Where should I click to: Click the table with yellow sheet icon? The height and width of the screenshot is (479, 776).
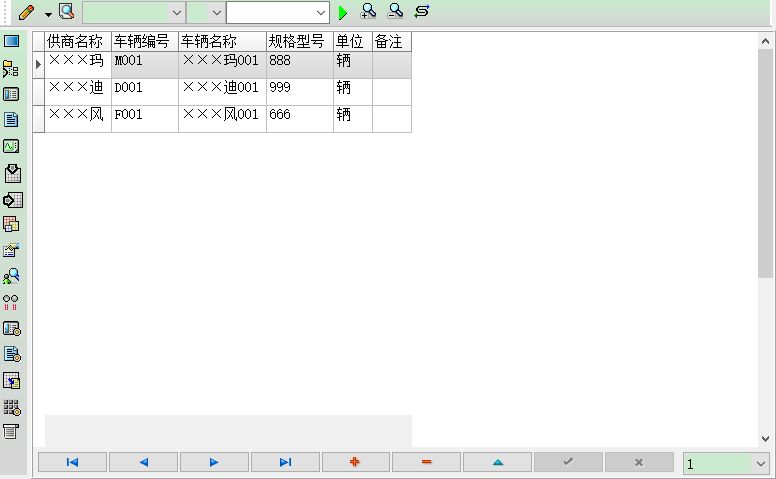(11, 381)
